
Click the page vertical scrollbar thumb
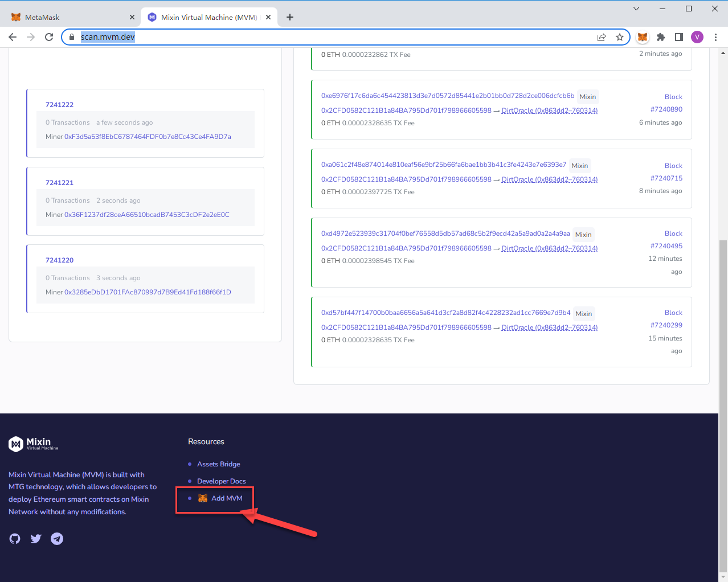723,399
